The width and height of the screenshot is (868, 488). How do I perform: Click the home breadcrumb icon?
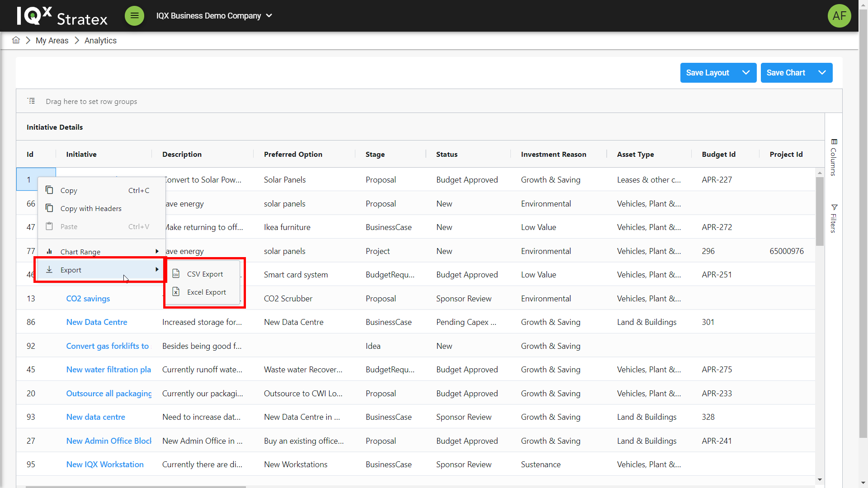click(x=16, y=40)
